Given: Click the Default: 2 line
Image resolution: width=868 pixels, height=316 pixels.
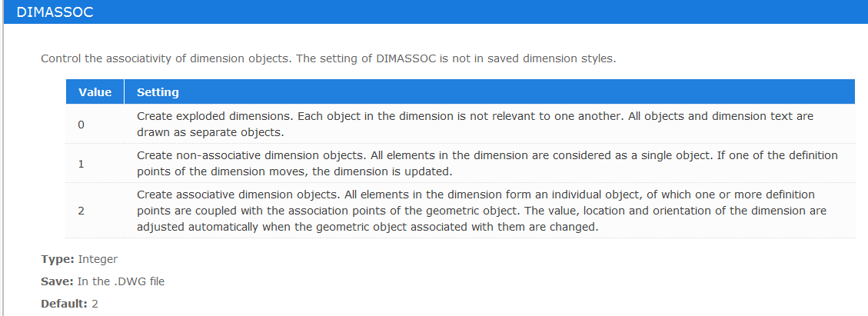Looking at the screenshot, I should (x=69, y=304).
